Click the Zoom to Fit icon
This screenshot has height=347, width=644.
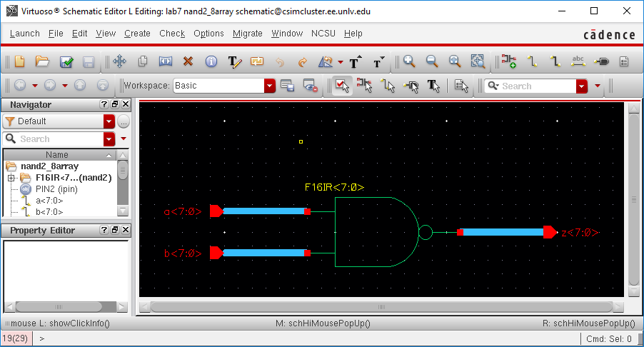(454, 61)
